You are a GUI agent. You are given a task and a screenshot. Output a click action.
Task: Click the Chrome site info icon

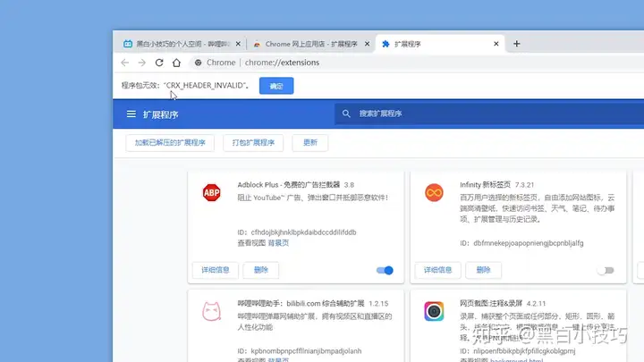click(198, 63)
